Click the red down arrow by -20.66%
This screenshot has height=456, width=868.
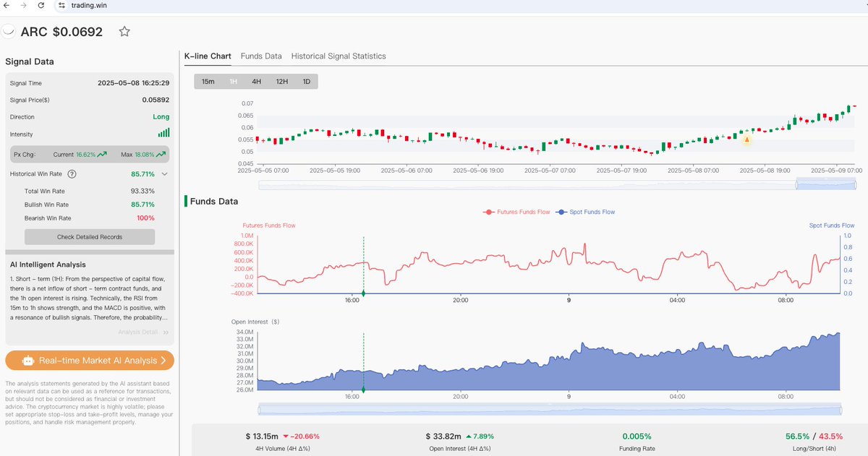tap(286, 436)
